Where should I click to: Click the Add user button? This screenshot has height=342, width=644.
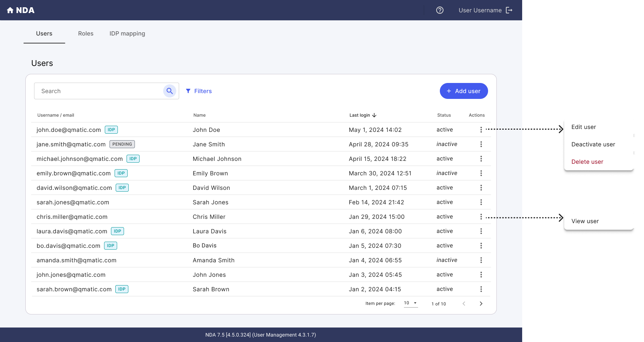(464, 91)
